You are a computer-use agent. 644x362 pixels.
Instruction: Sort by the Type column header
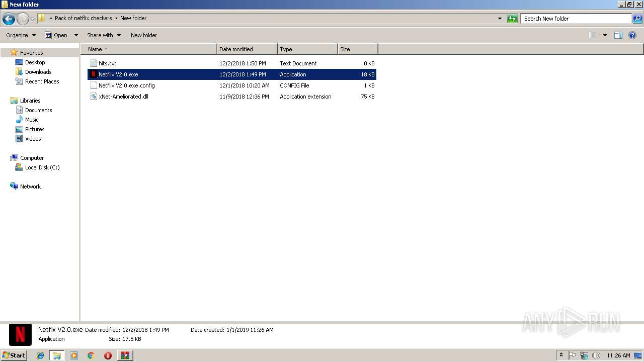(307, 49)
